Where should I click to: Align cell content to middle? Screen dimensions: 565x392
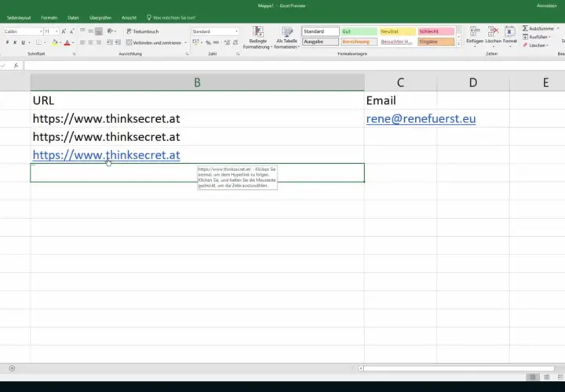pos(90,31)
